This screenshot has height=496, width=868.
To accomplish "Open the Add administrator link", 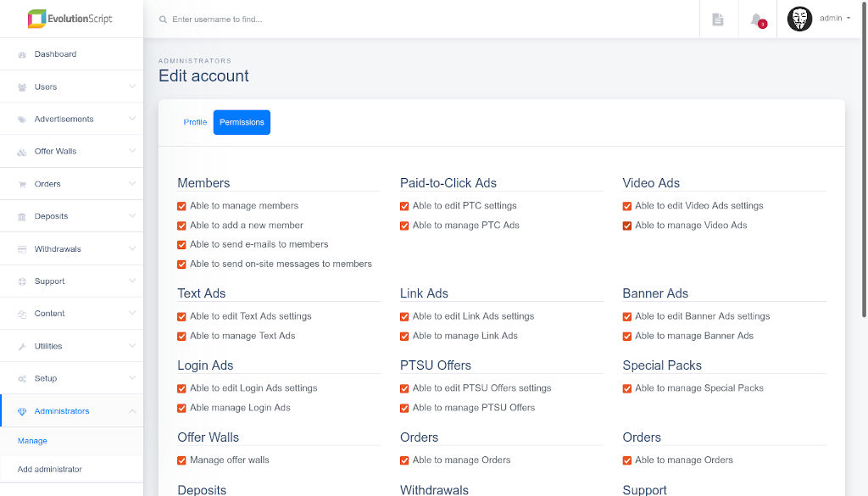I will [50, 469].
